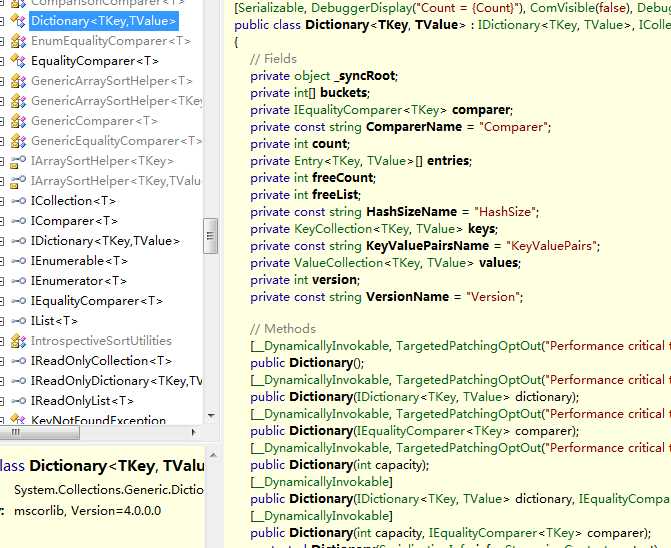
Task: Expand the IDictionary<TKey,TValue> node
Action: pos(2,241)
